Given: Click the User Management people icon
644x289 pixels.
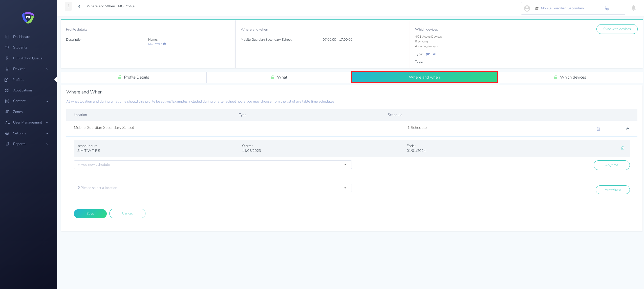Looking at the screenshot, I should pos(8,122).
